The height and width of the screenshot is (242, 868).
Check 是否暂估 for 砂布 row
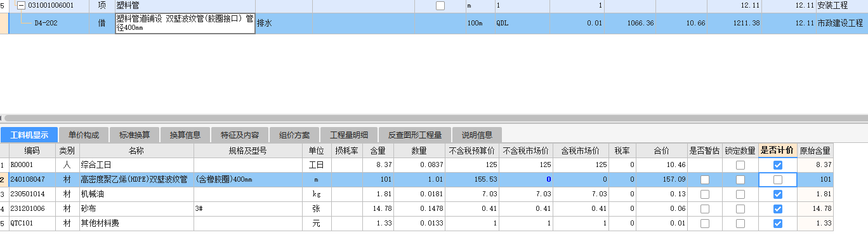pos(704,209)
